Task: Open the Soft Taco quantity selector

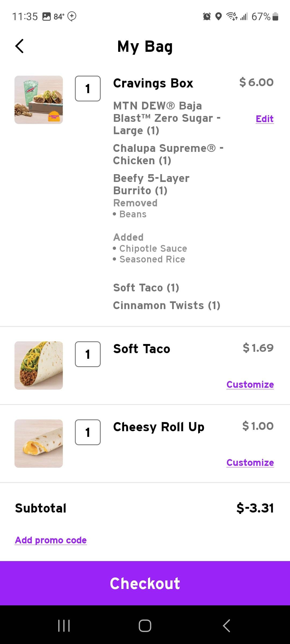Action: point(88,354)
